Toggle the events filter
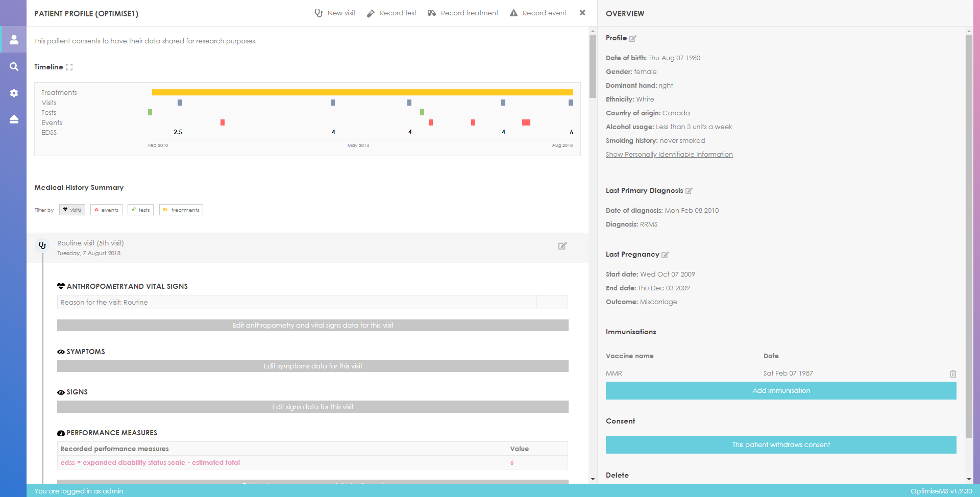 point(106,210)
